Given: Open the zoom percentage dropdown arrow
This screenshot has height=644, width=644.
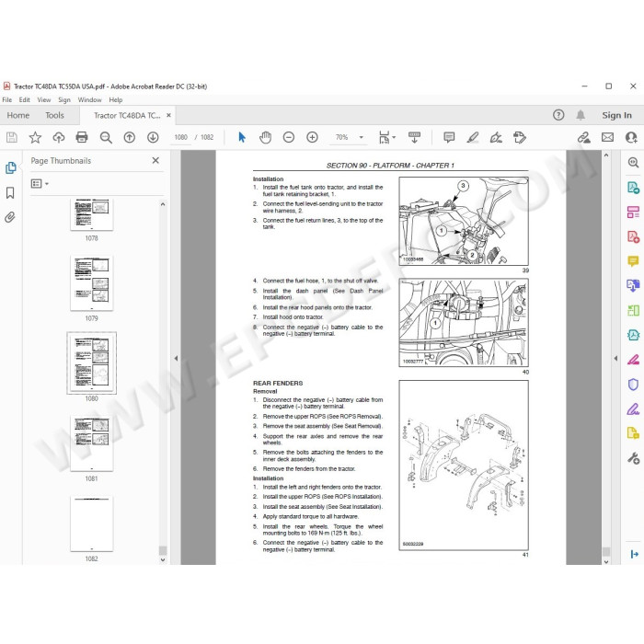Looking at the screenshot, I should tap(361, 137).
